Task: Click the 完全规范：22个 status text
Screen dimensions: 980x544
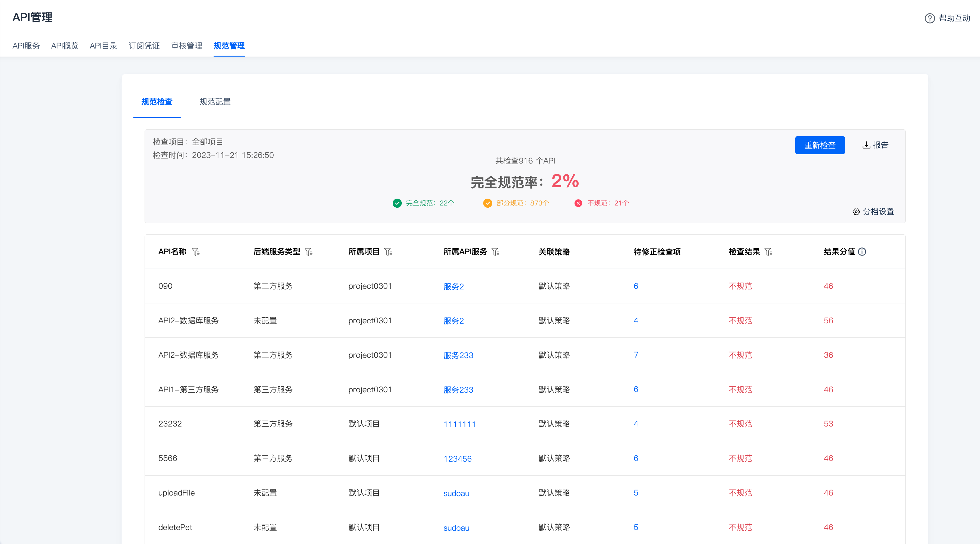Action: 430,203
